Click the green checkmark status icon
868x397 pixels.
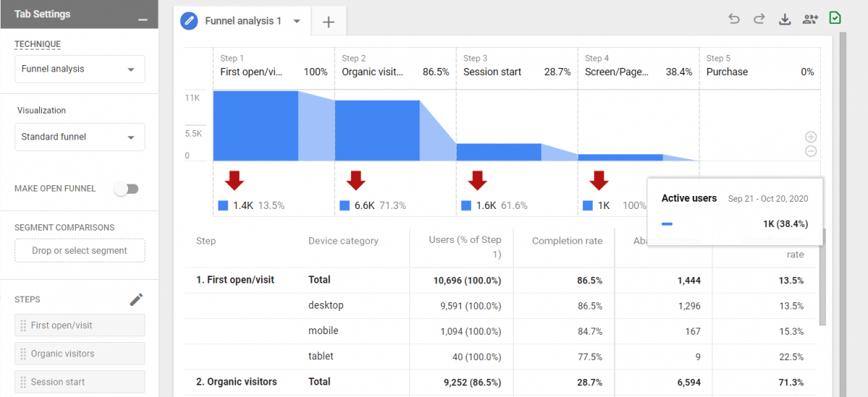point(835,19)
